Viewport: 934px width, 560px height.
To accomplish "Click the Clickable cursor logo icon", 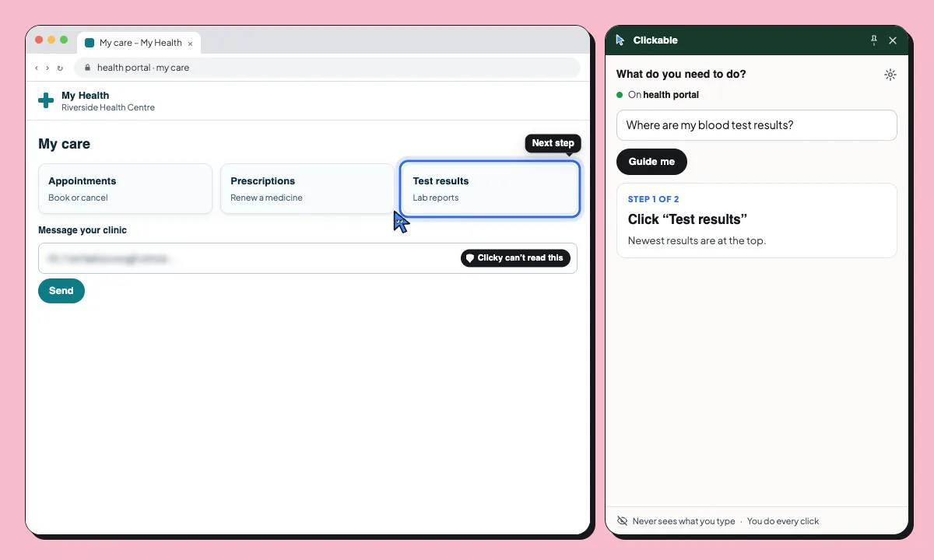I will pos(620,40).
